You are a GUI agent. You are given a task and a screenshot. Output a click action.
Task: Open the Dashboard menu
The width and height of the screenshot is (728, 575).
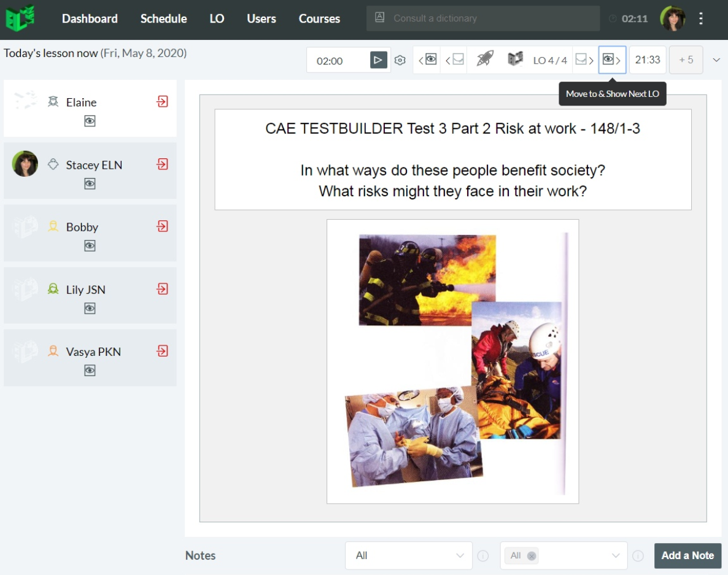tap(90, 18)
